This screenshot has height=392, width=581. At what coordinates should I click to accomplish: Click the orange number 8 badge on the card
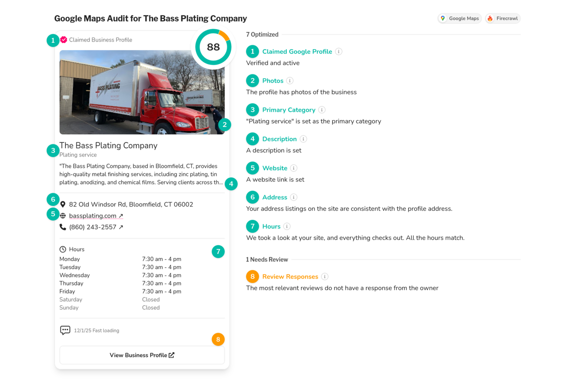218,339
